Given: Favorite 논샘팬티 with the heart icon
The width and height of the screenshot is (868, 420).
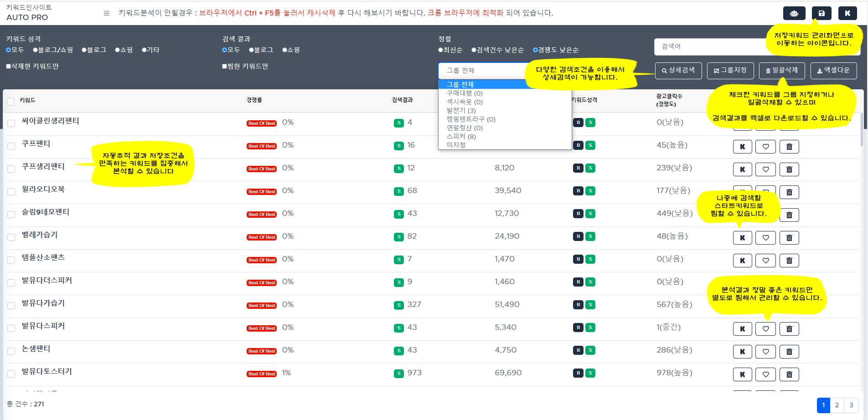Looking at the screenshot, I should (x=765, y=352).
